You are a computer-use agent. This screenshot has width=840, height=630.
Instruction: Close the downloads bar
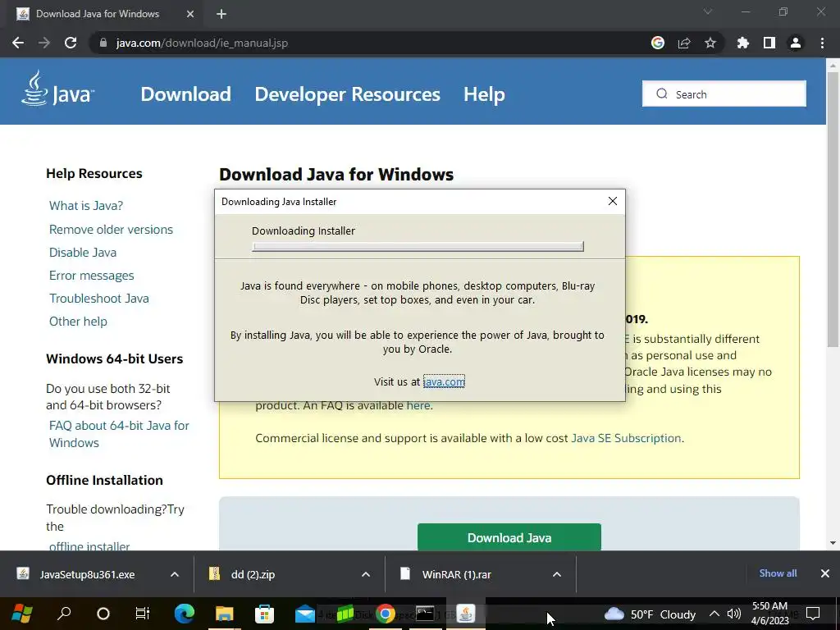[825, 573]
